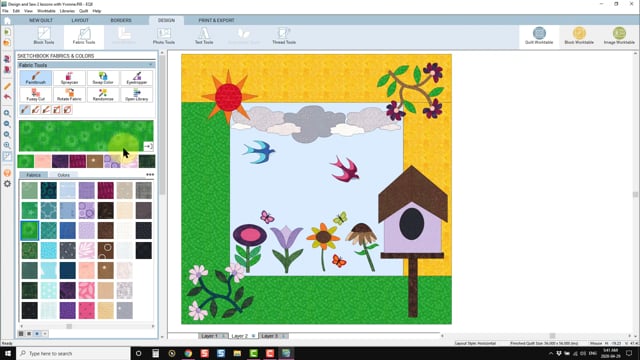The width and height of the screenshot is (640, 360).
Task: Go to the Home screen icon
Action: click(x=7, y=20)
